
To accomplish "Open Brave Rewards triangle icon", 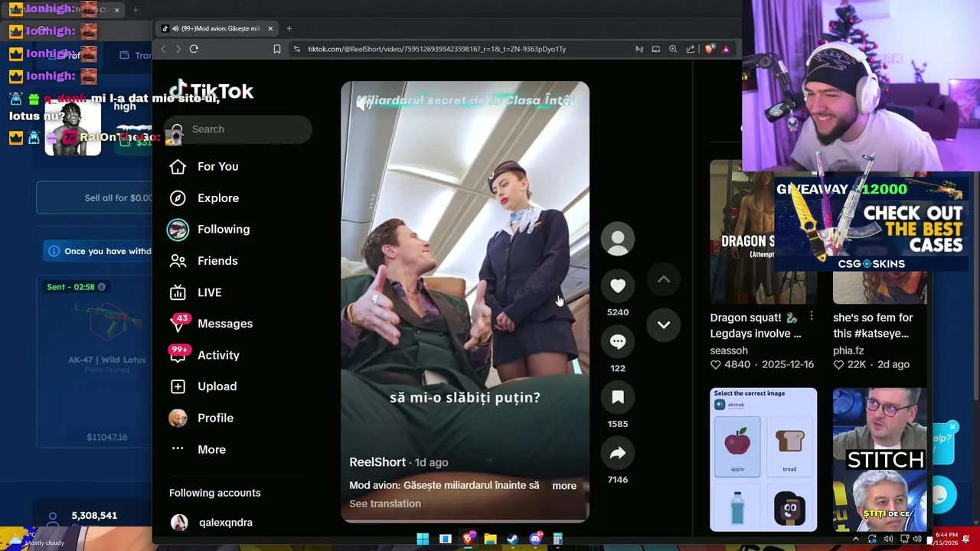I will pos(726,49).
